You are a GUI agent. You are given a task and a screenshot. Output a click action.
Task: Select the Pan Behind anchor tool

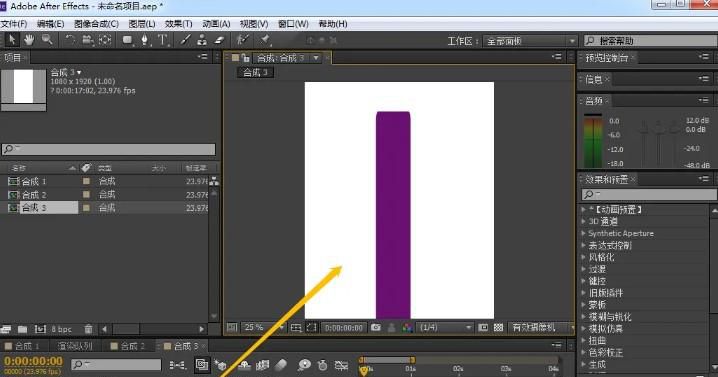coord(105,40)
